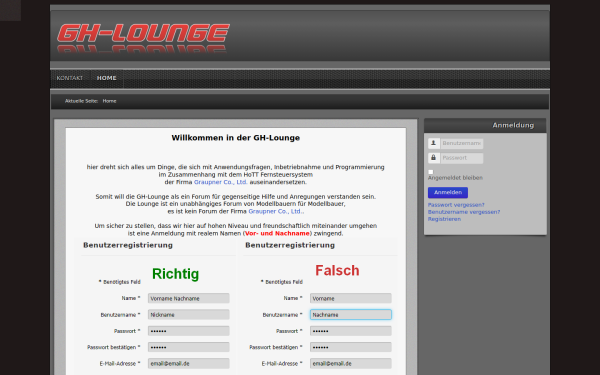Click the user icon beside Benutzername
This screenshot has height=375, width=600.
click(434, 143)
